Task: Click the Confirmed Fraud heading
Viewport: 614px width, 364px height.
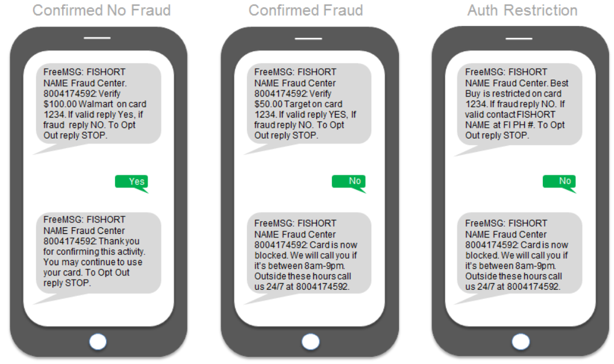Action: 306,10
